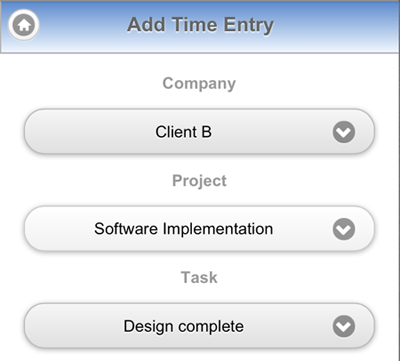This screenshot has width=400, height=361.
Task: Click the Add Time Entry header title
Action: point(200,25)
